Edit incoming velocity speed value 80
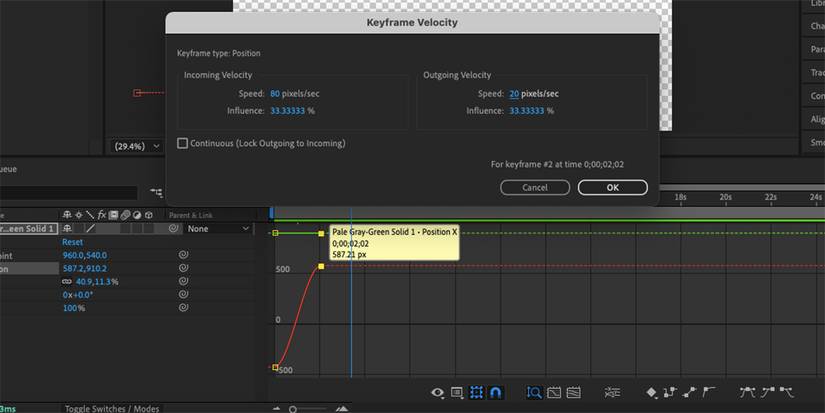 [275, 94]
